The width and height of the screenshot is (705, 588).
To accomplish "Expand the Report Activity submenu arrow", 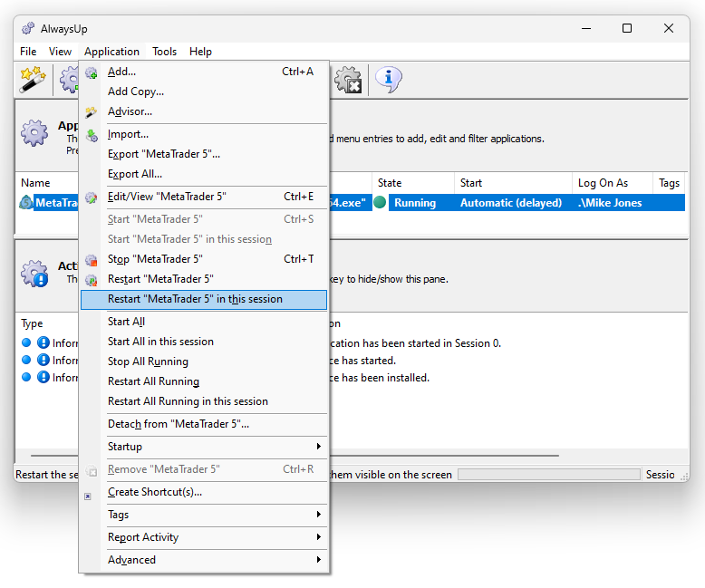I will pos(318,536).
